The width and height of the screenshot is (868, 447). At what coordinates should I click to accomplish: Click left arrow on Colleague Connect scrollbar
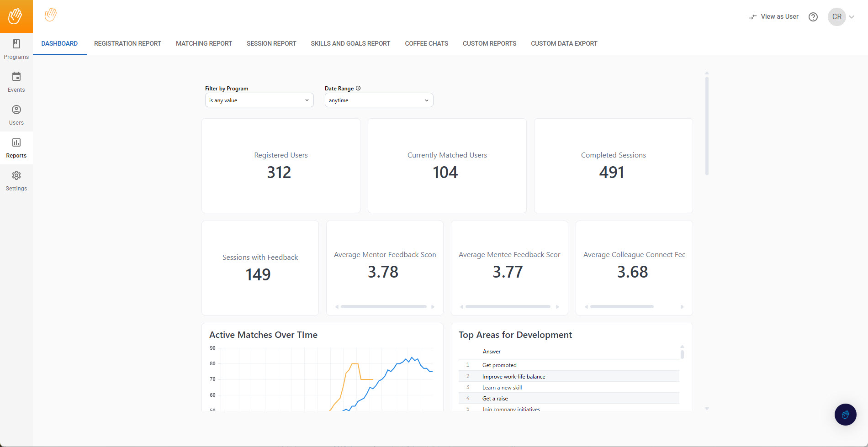tap(586, 307)
